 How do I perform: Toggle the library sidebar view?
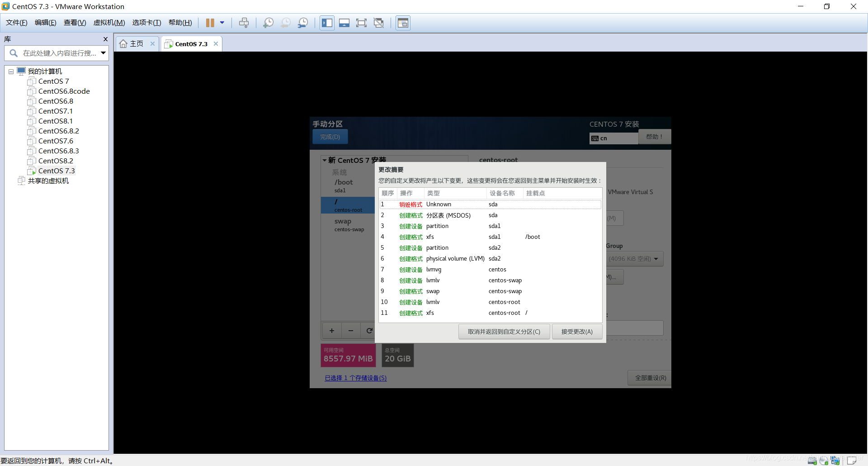(327, 23)
